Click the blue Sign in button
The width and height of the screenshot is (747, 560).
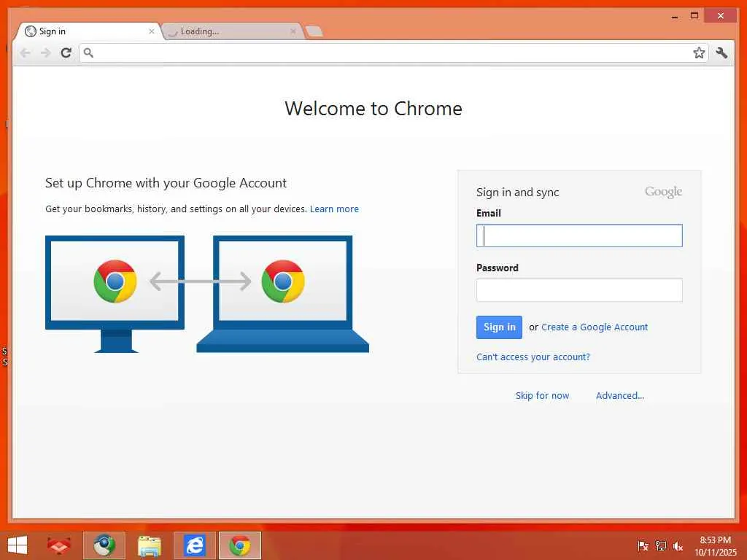point(499,327)
